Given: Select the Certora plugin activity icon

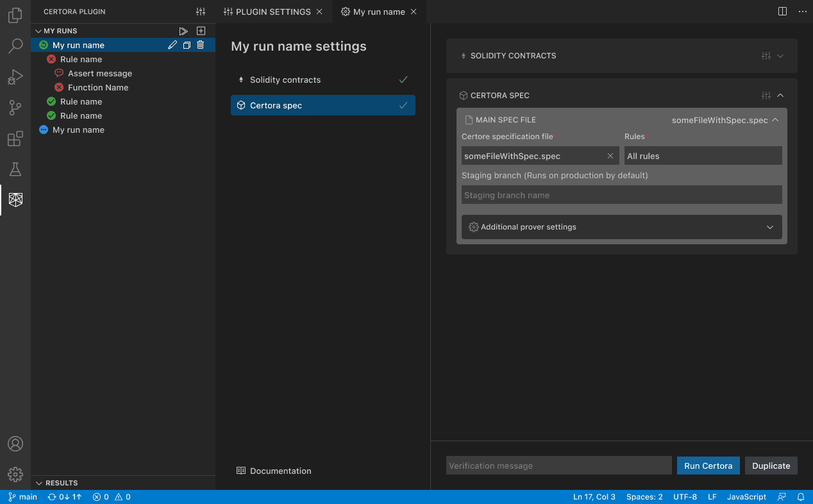Looking at the screenshot, I should (x=15, y=200).
